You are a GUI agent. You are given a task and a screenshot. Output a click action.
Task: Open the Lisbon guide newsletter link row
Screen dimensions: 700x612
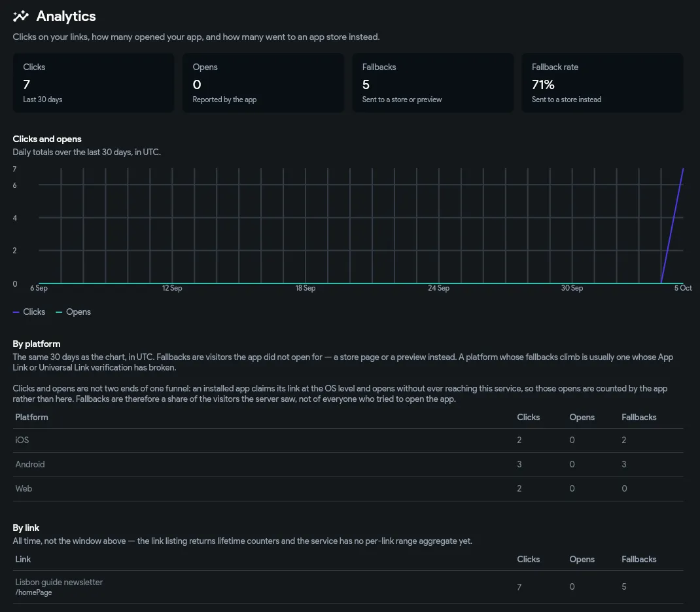coord(348,587)
